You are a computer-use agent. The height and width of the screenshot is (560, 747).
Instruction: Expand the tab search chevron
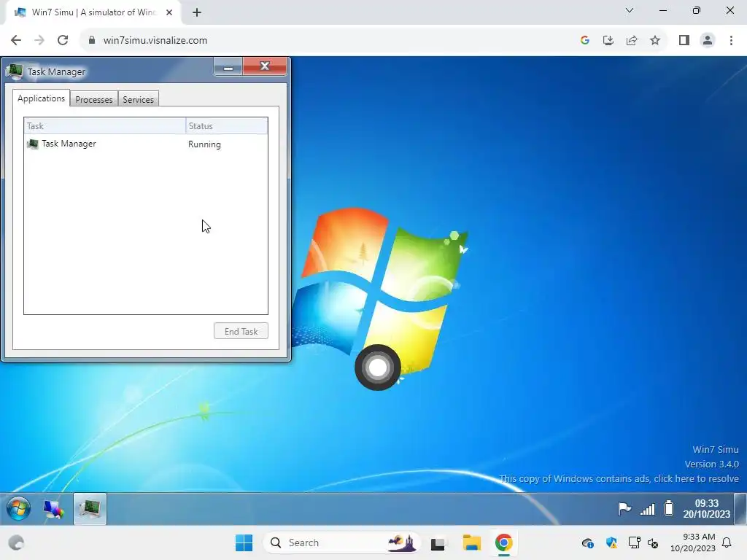click(x=630, y=10)
